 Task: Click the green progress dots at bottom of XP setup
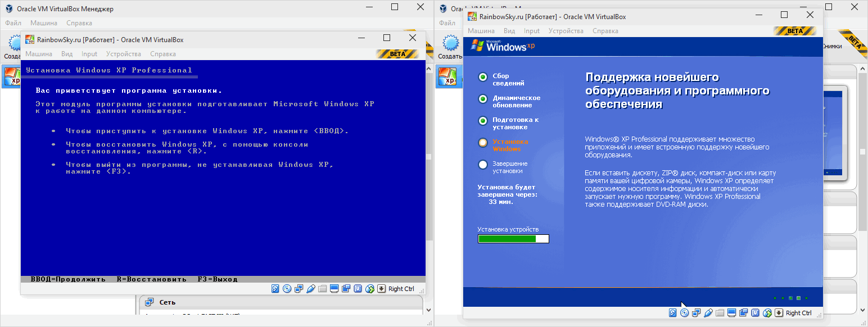coord(792,298)
